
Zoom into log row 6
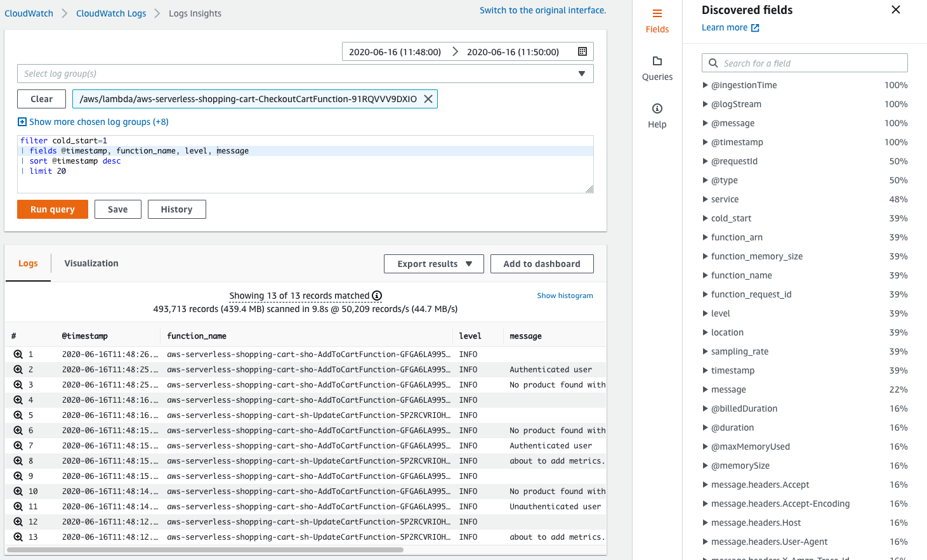coord(18,431)
